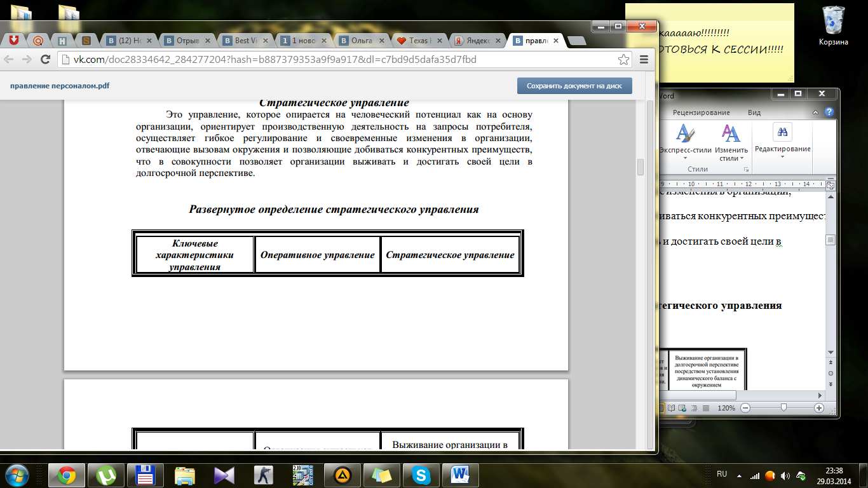The width and height of the screenshot is (868, 488).
Task: Open the Mail.ru '@' pinned tab
Action: pos(37,41)
